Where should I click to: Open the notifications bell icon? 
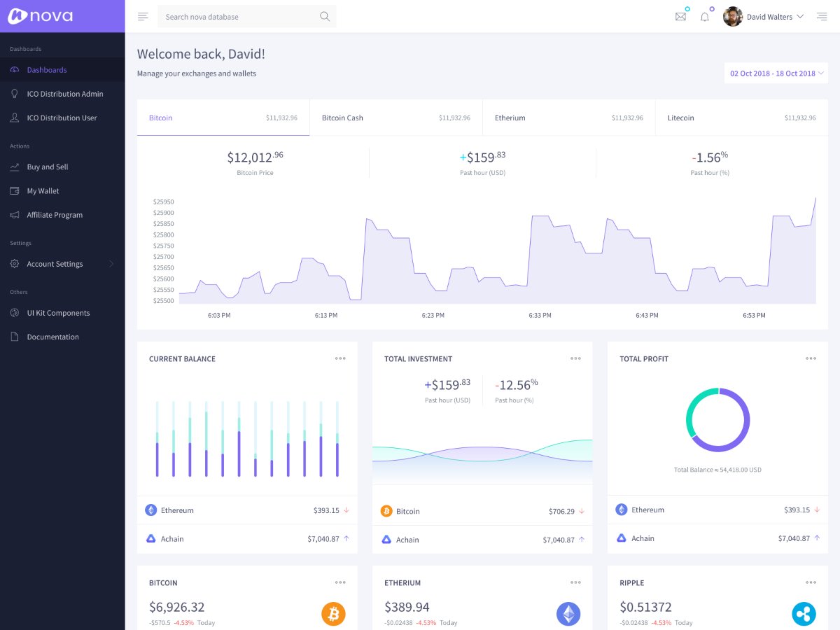(704, 17)
